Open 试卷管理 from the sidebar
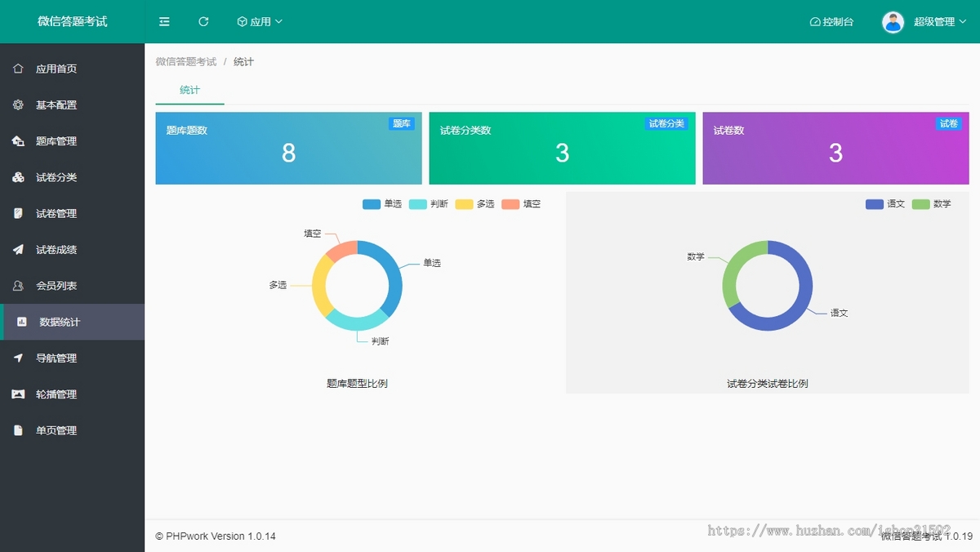 click(x=72, y=213)
